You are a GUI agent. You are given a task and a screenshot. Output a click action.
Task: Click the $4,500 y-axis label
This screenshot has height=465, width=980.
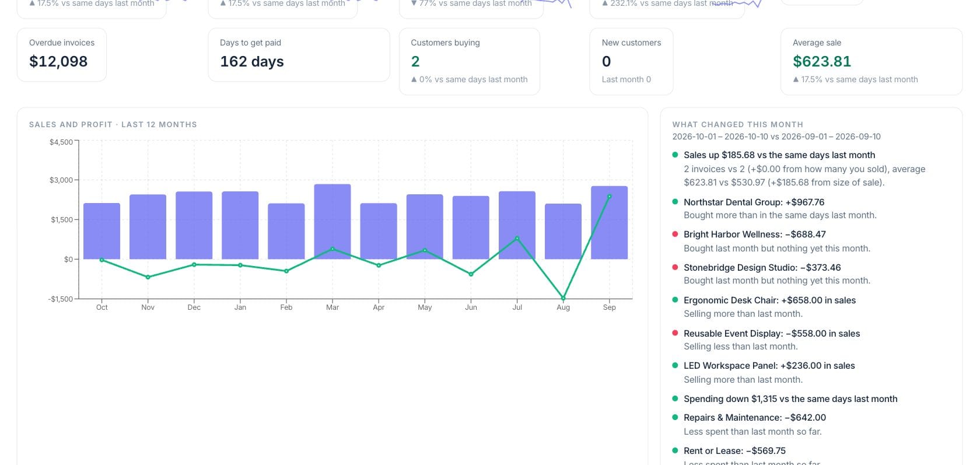(x=61, y=142)
